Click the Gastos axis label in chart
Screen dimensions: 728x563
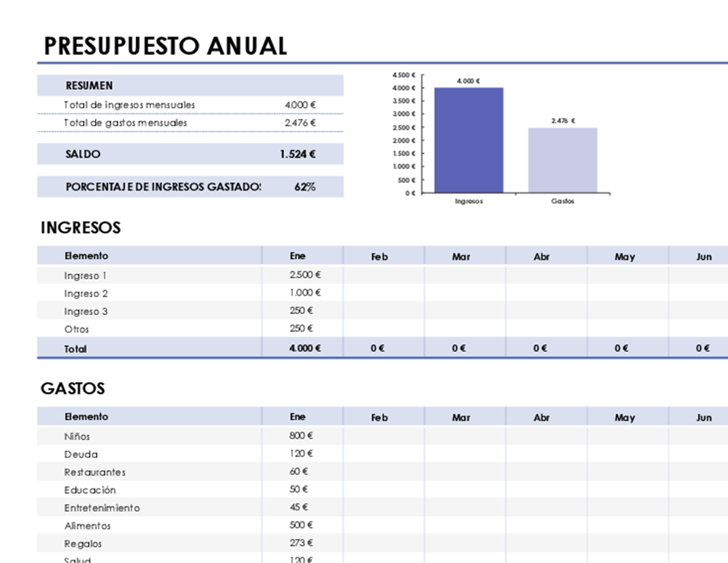(563, 201)
